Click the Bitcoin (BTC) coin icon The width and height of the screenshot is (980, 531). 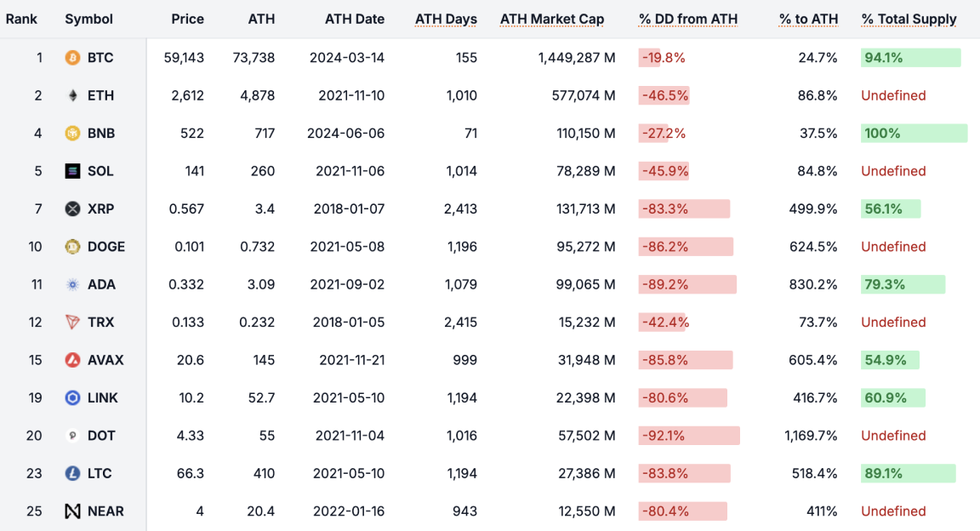pos(71,58)
